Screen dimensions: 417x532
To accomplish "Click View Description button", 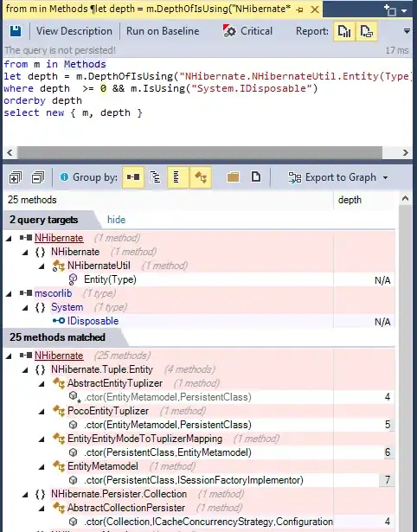I will [74, 31].
